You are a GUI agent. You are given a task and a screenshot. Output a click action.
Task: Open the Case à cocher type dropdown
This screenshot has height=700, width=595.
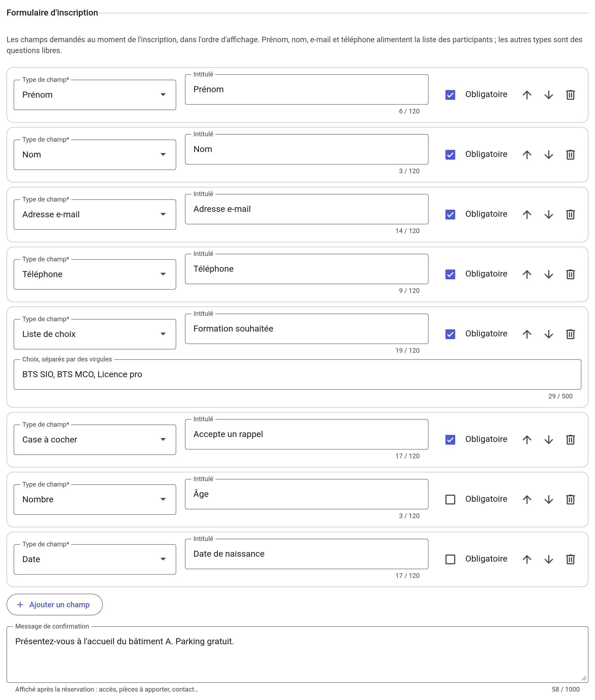coord(95,439)
